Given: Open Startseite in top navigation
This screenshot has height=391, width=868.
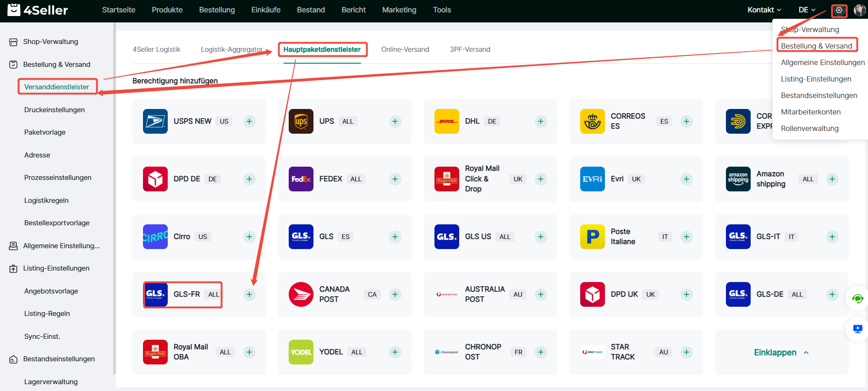Looking at the screenshot, I should click(x=119, y=10).
